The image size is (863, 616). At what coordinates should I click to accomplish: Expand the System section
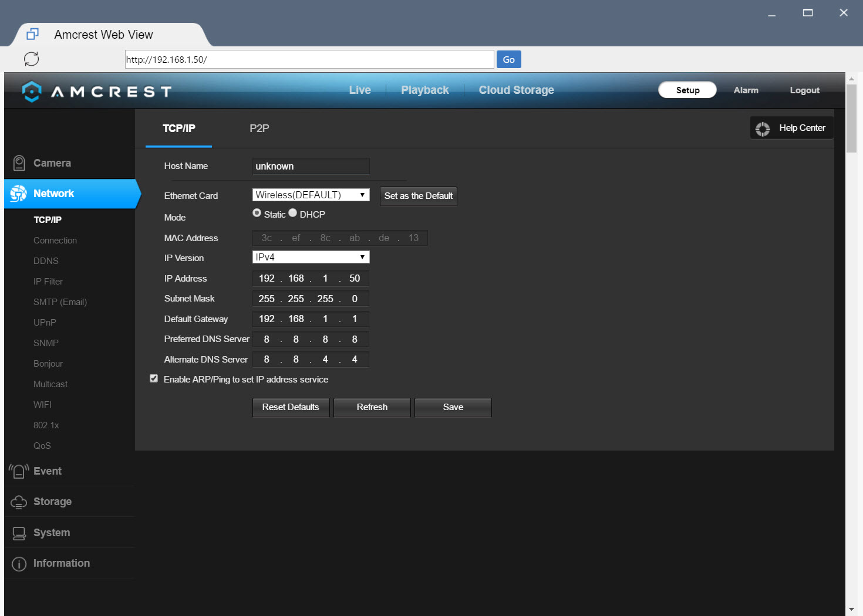69,533
